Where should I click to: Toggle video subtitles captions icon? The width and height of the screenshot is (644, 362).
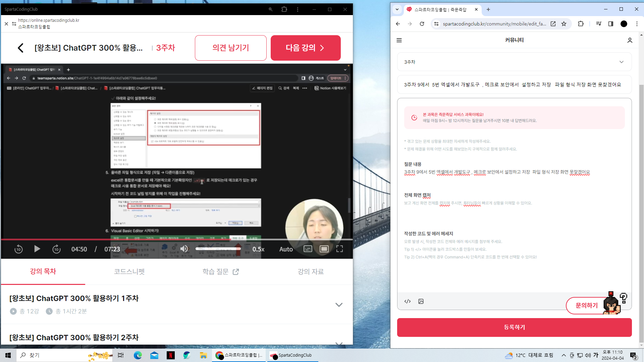pyautogui.click(x=308, y=249)
